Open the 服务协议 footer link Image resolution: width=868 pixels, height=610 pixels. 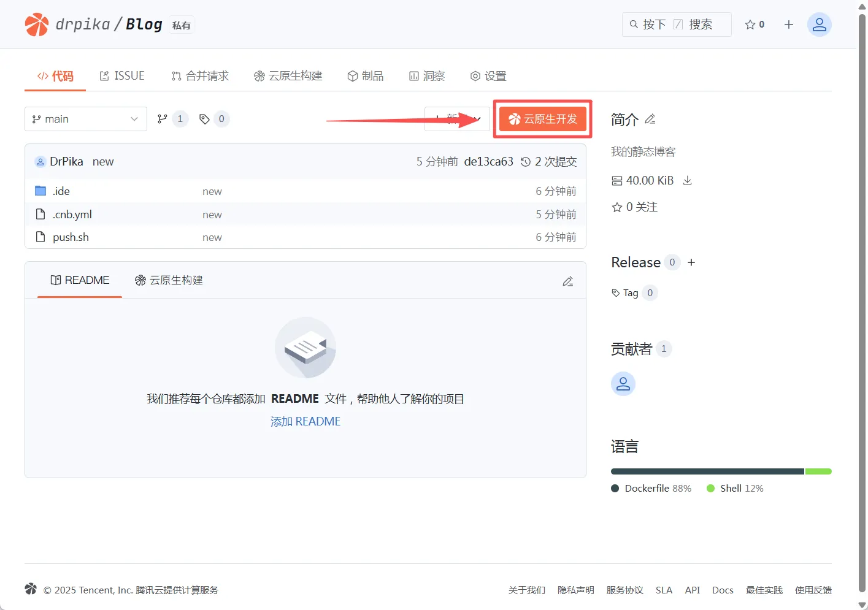pos(625,590)
